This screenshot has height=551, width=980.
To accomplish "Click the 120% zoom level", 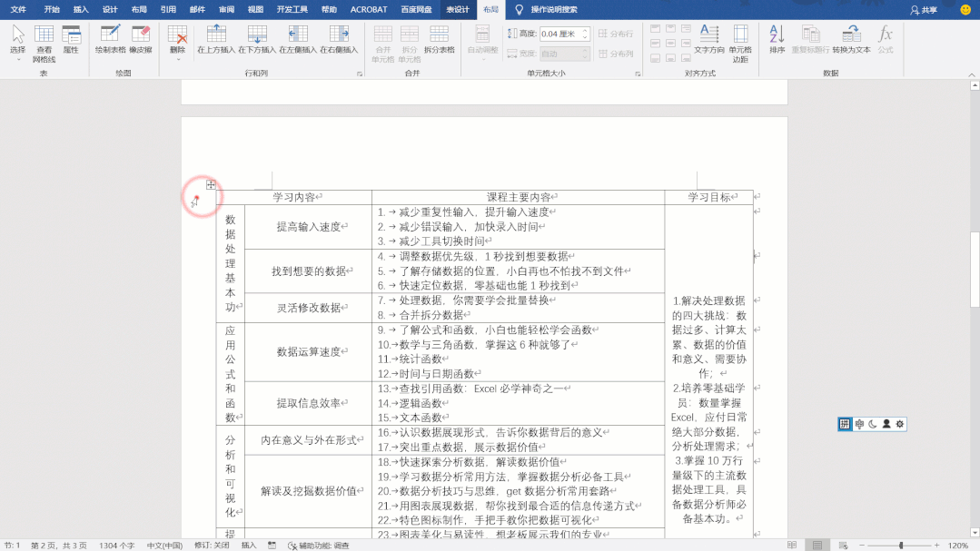I will tap(958, 546).
